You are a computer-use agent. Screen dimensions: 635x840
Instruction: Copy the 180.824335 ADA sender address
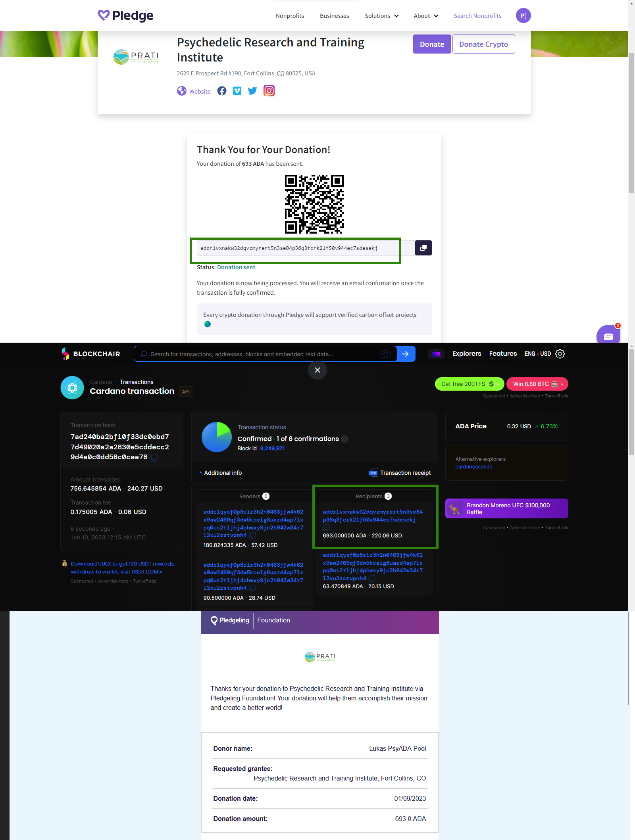tap(252, 535)
